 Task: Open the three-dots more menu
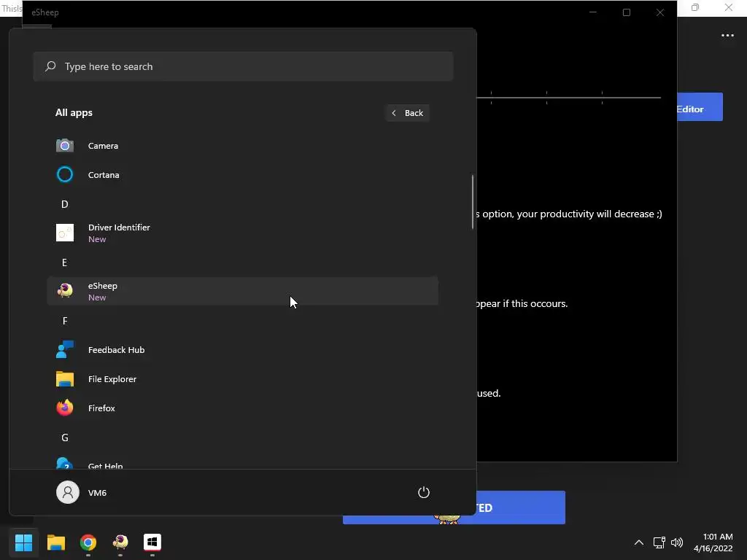coord(727,35)
